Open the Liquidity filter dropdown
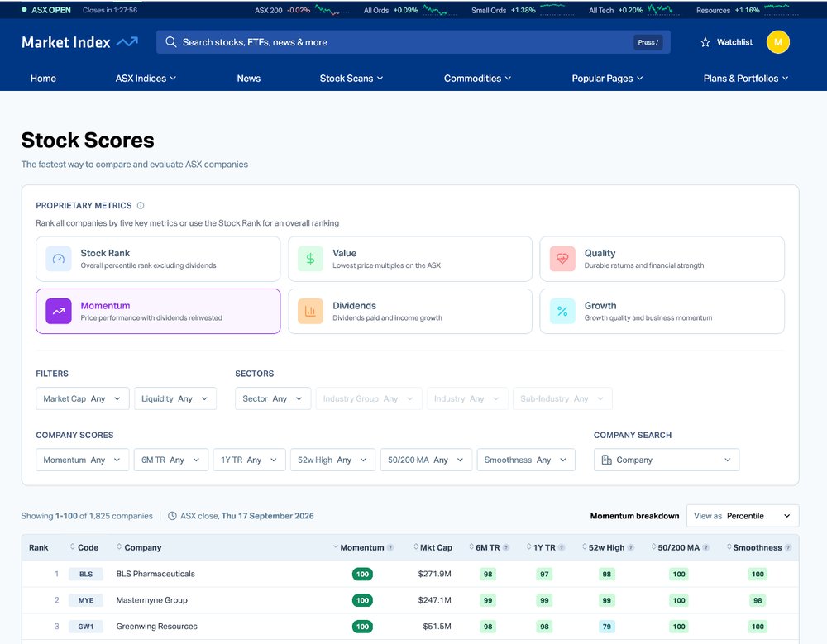Image resolution: width=827 pixels, height=644 pixels. (x=175, y=398)
